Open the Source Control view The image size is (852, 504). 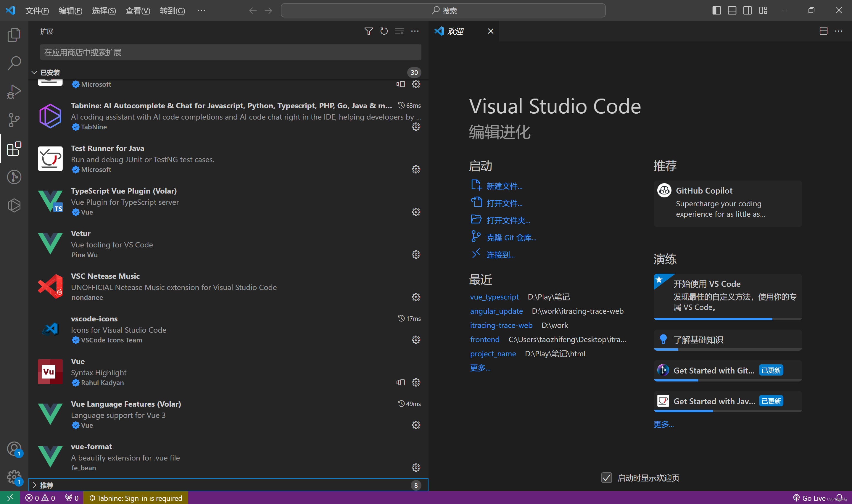pos(14,120)
